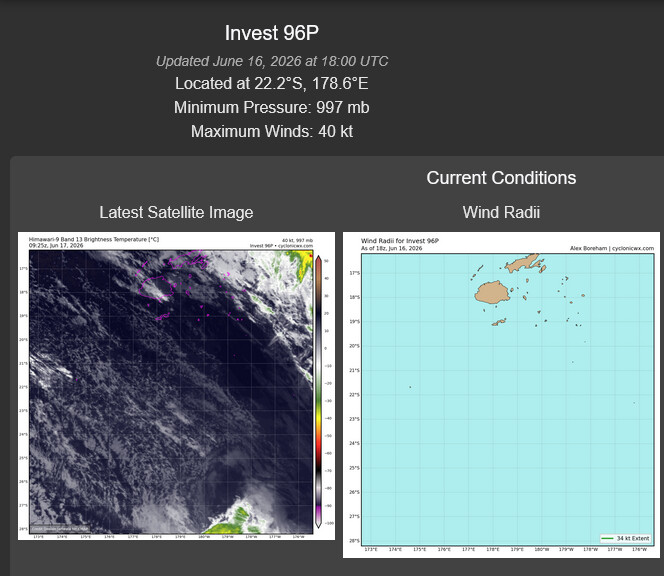664x576 pixels.
Task: Open the Wind Radii map image
Action: click(501, 395)
